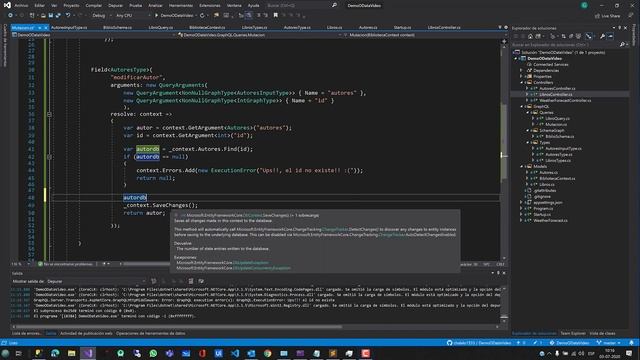Toggle auto-hide pin of Solution Explorer
The image size is (640, 360).
(x=620, y=28)
